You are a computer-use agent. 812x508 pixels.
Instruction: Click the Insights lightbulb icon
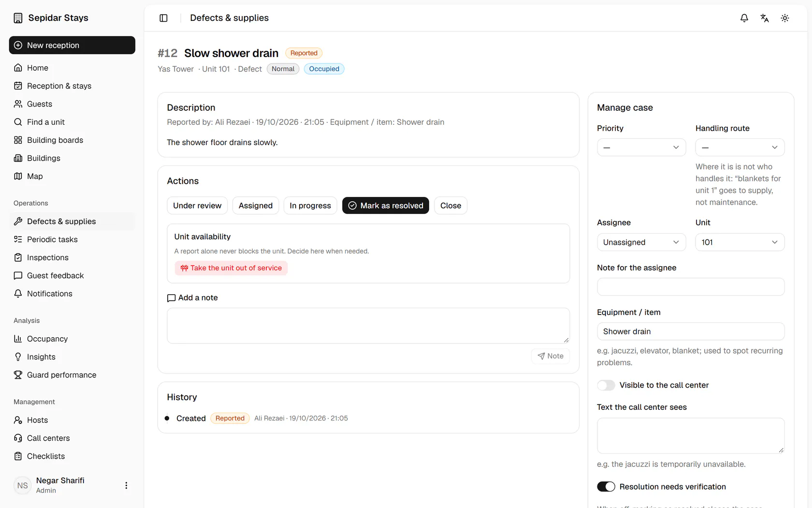[18, 357]
